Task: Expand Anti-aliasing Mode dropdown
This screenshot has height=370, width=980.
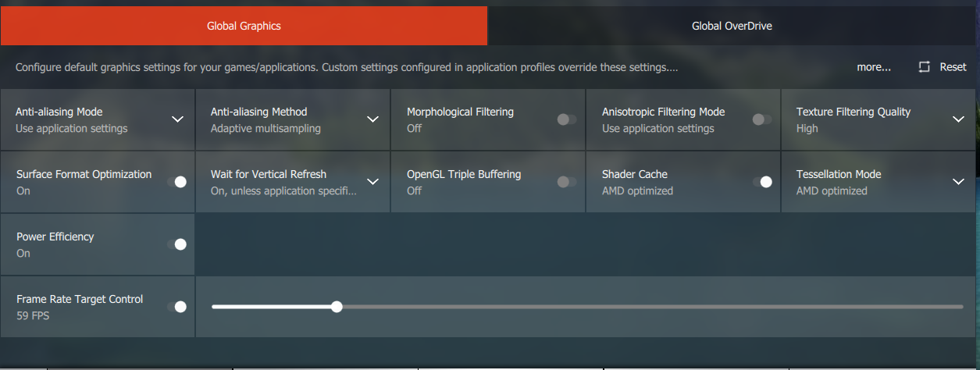Action: coord(177,119)
